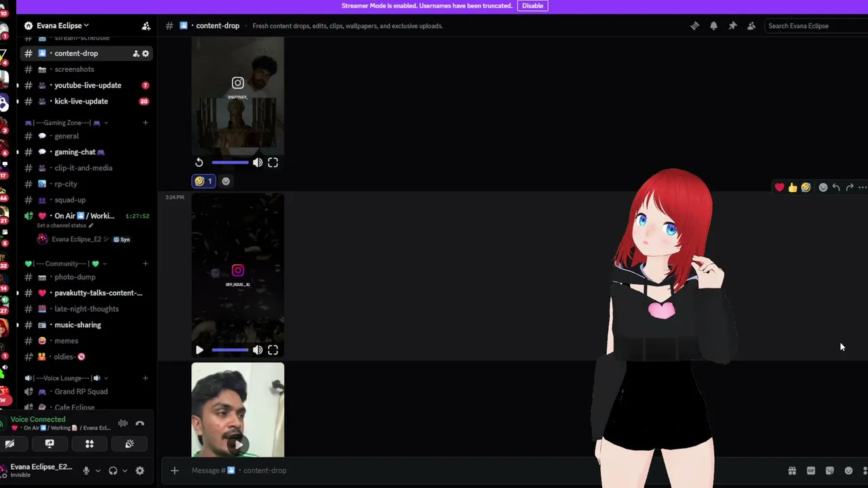The width and height of the screenshot is (868, 488).
Task: Deafen with the headphones icon
Action: (x=113, y=470)
